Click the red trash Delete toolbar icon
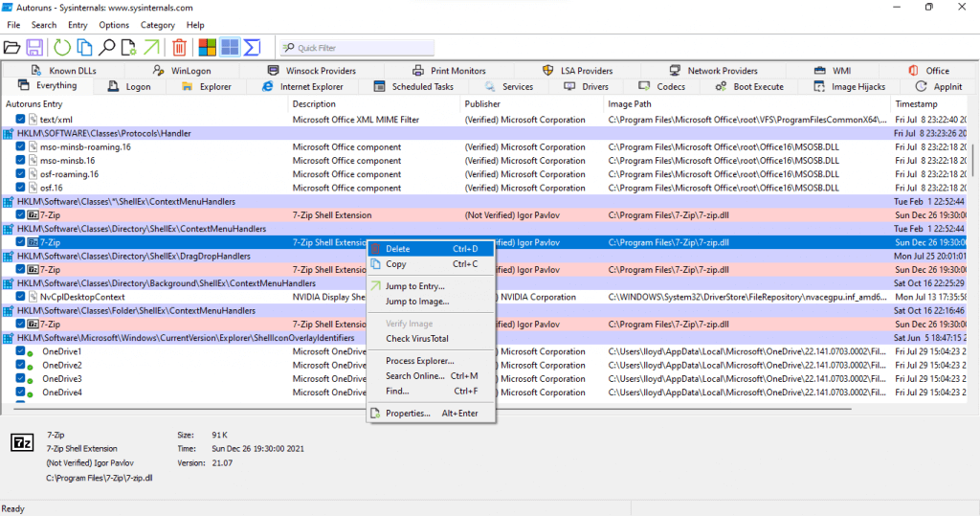The height and width of the screenshot is (516, 980). pos(180,47)
